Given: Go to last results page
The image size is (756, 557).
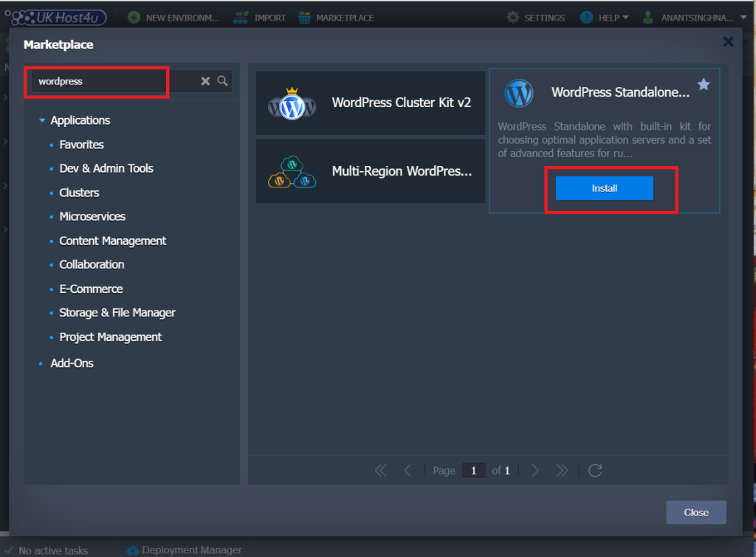Looking at the screenshot, I should 562,470.
